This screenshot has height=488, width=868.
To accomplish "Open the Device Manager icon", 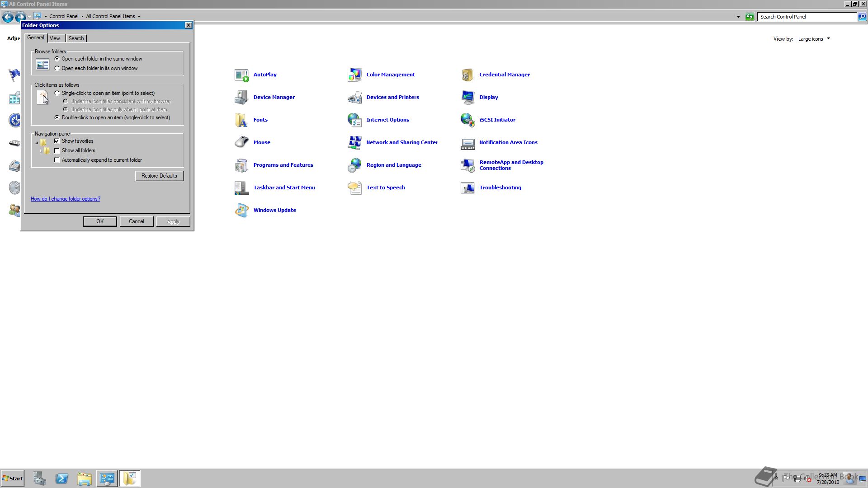I will coord(242,98).
